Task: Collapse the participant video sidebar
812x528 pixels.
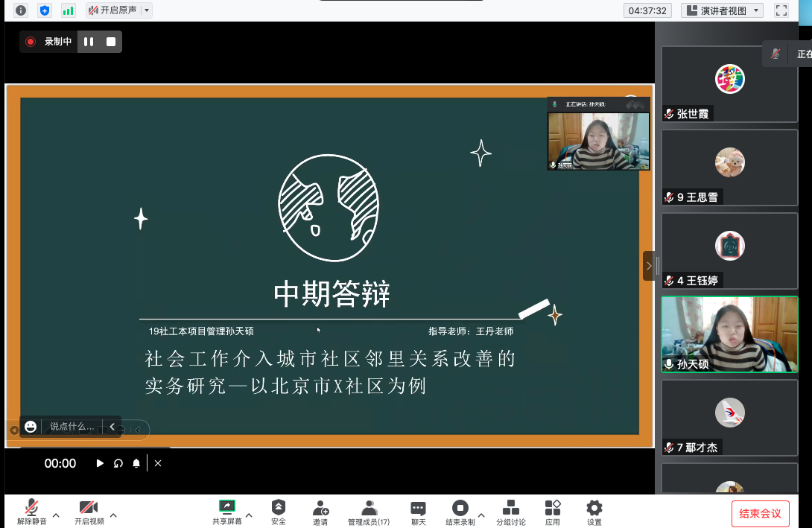Action: [648, 266]
